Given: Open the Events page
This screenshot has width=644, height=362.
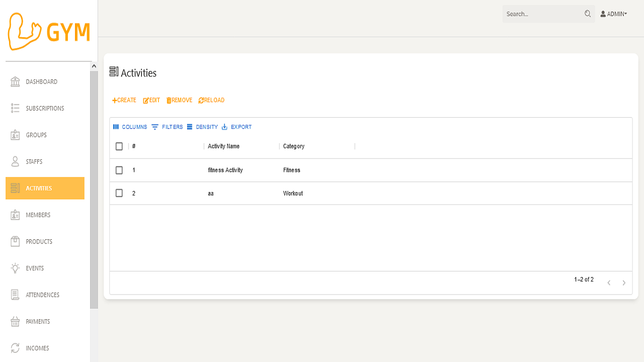Looking at the screenshot, I should (35, 268).
